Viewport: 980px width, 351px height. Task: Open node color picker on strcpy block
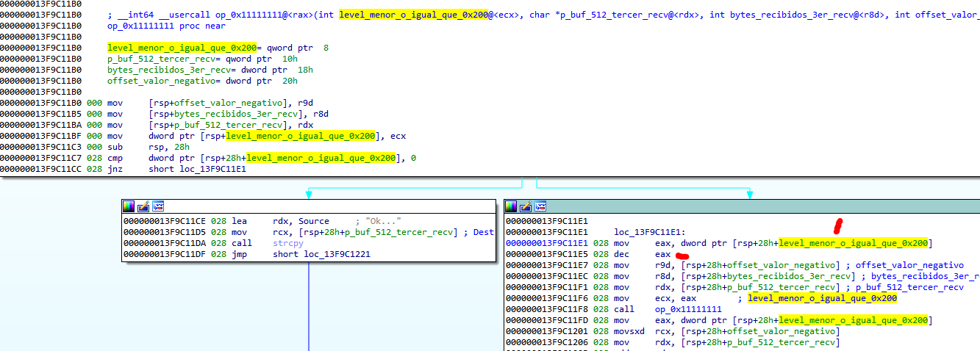point(129,206)
